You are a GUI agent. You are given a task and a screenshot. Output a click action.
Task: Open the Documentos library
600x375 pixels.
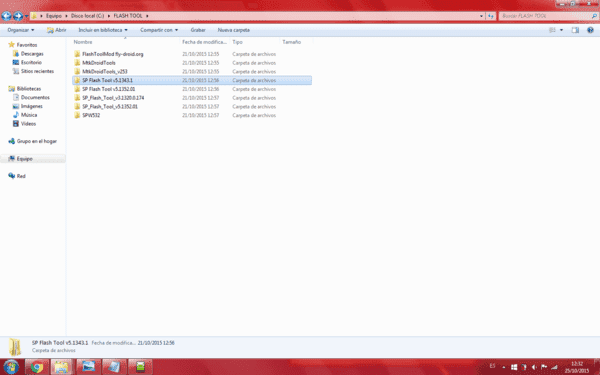coord(35,98)
